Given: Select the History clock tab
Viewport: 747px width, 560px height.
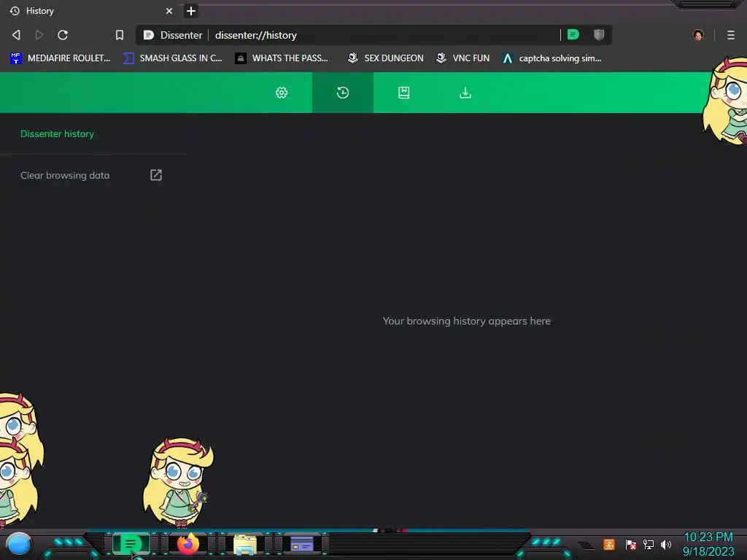Looking at the screenshot, I should (343, 93).
